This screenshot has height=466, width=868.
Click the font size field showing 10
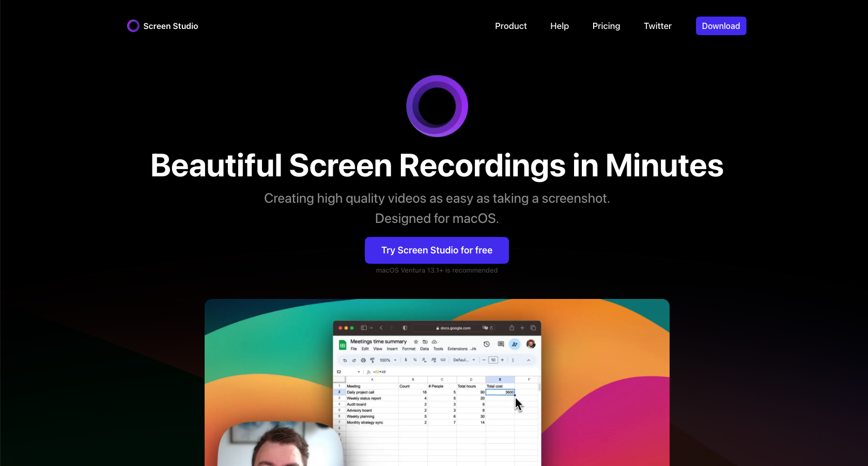(493, 360)
